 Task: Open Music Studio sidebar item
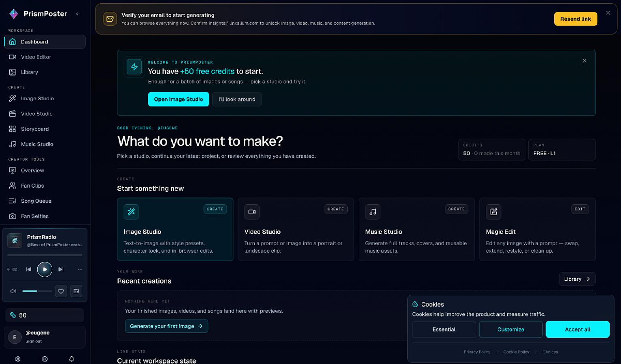click(x=45, y=144)
